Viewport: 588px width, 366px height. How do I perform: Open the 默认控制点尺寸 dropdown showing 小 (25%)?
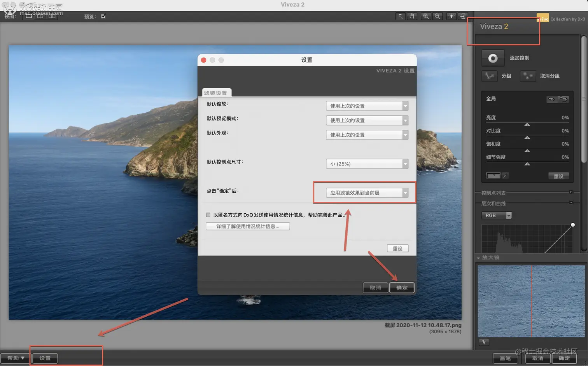coord(367,164)
